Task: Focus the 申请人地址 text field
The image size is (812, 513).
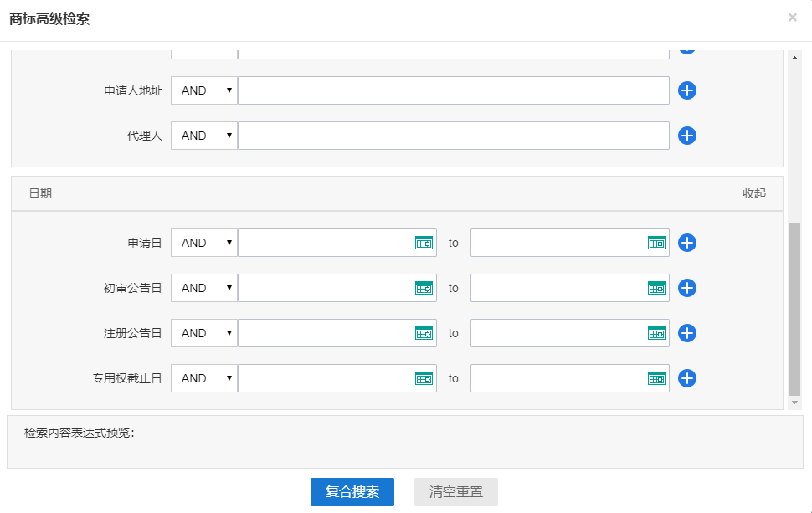Action: point(453,90)
